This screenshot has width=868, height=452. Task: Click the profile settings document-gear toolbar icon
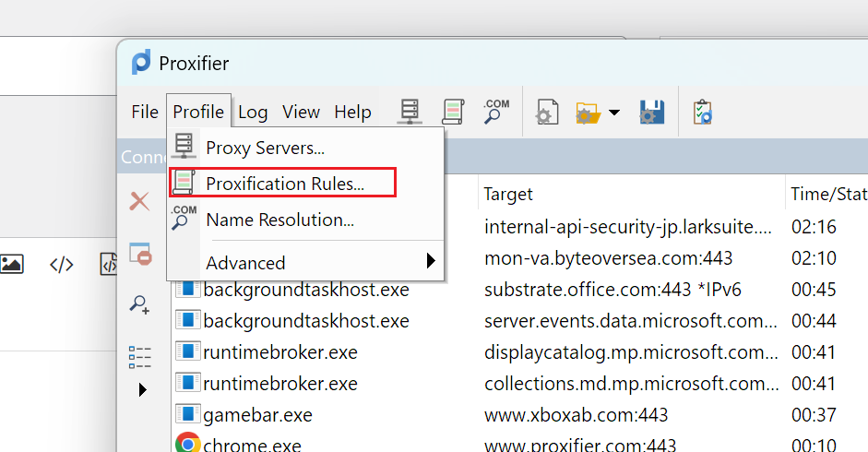click(x=547, y=112)
